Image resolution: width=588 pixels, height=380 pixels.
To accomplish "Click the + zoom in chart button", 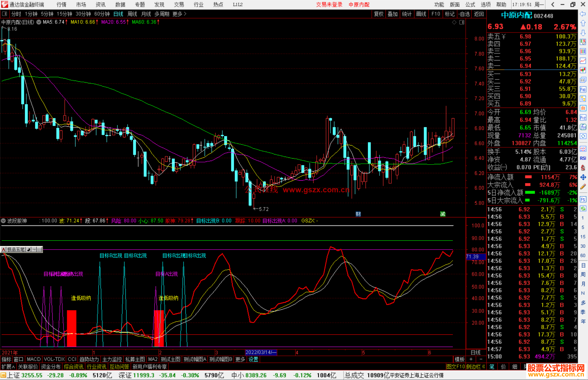I will [x=471, y=359].
